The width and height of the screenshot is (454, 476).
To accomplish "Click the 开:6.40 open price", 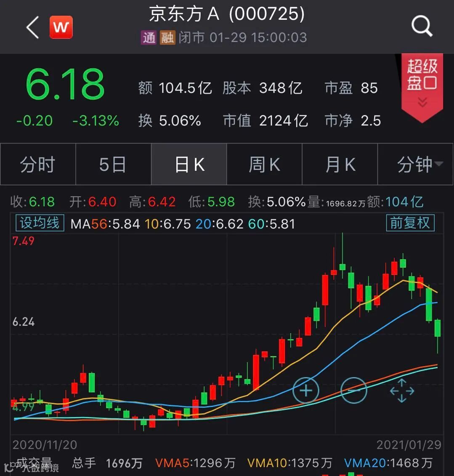I will tap(93, 202).
